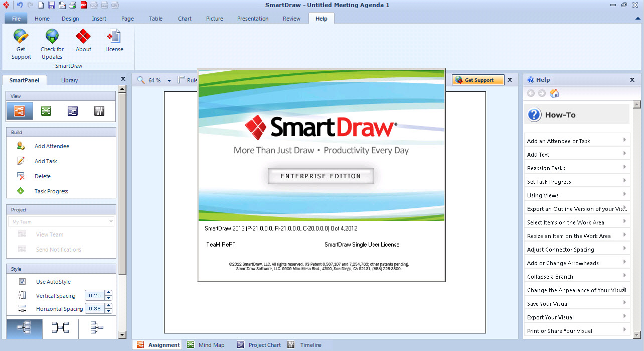Save the document with floppy disk icon
Screen dimensions: 644x351
pyautogui.click(x=51, y=5)
